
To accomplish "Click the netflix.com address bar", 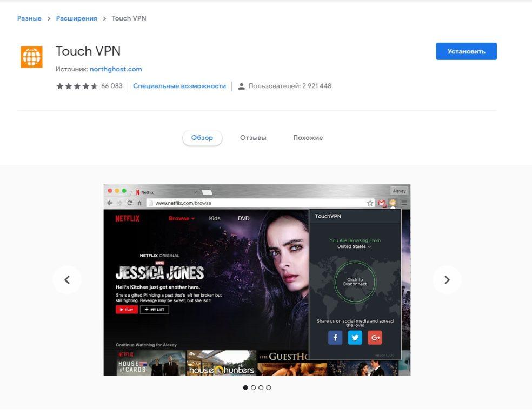I will click(260, 203).
